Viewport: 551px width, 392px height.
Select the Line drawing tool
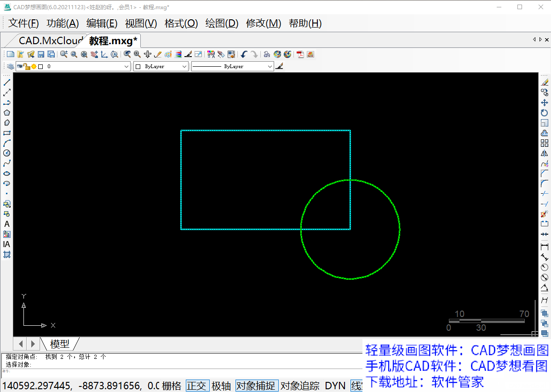7,82
